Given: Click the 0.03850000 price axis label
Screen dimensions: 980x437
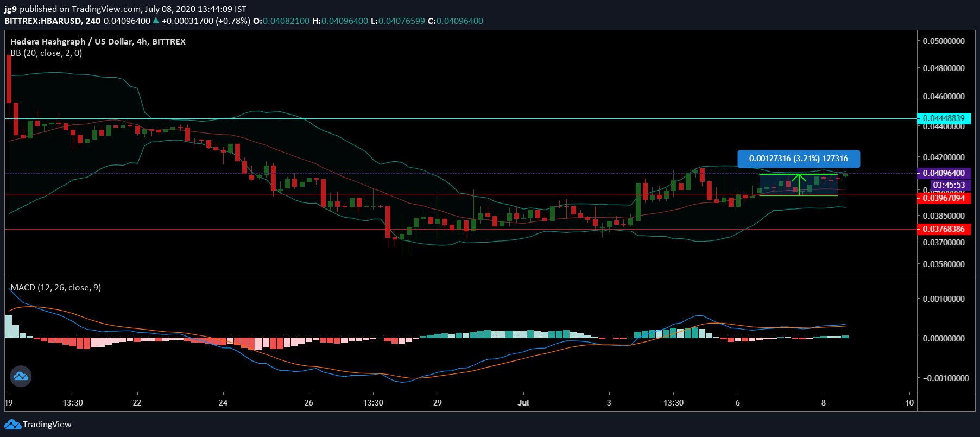Looking at the screenshot, I should coord(944,216).
